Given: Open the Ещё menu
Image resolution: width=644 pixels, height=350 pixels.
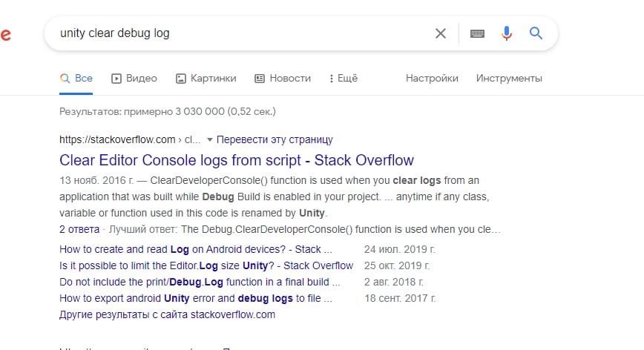Looking at the screenshot, I should tap(344, 79).
